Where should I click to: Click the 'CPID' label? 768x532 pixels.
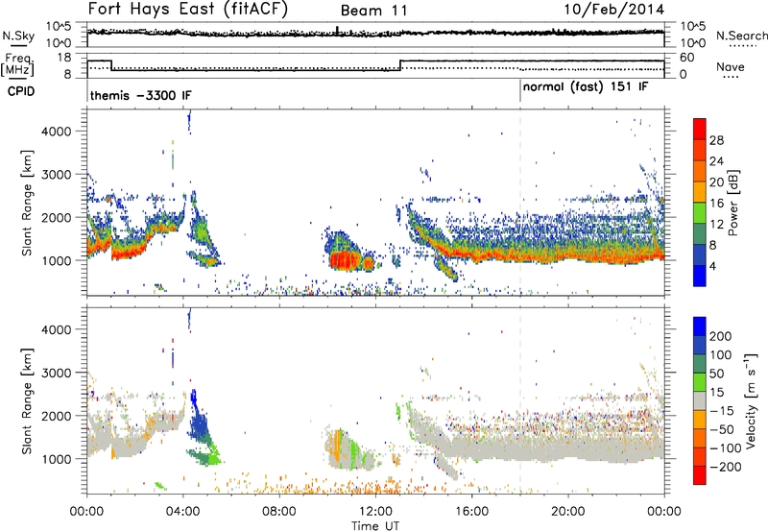click(x=20, y=91)
